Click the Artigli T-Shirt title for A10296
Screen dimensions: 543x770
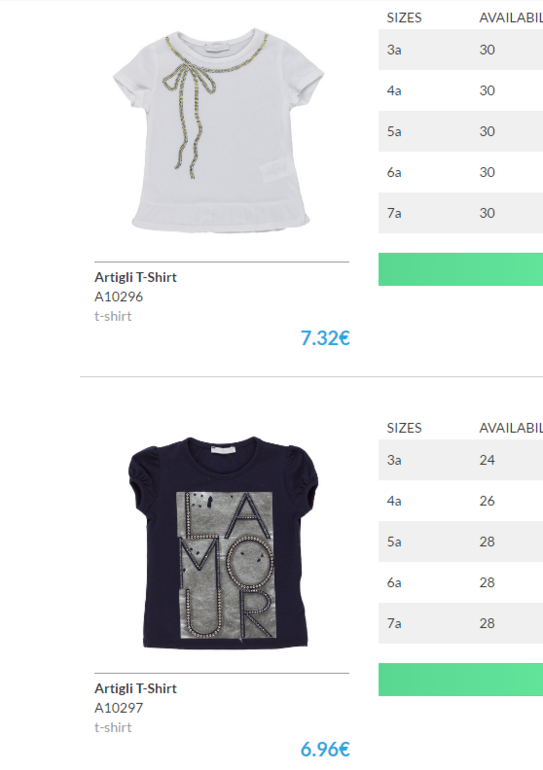[136, 277]
